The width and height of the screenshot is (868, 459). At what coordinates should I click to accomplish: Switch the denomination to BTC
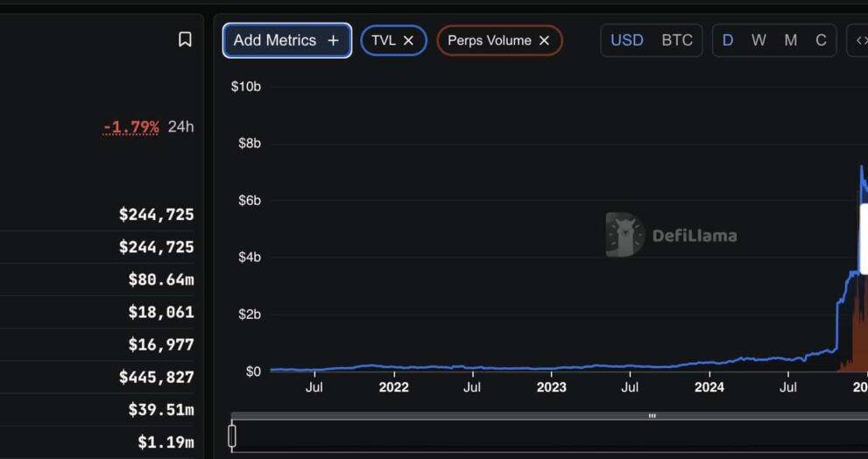[x=676, y=40]
